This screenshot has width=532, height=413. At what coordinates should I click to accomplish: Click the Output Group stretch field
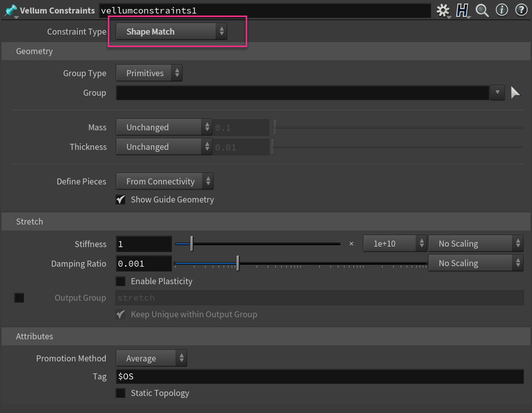(319, 298)
